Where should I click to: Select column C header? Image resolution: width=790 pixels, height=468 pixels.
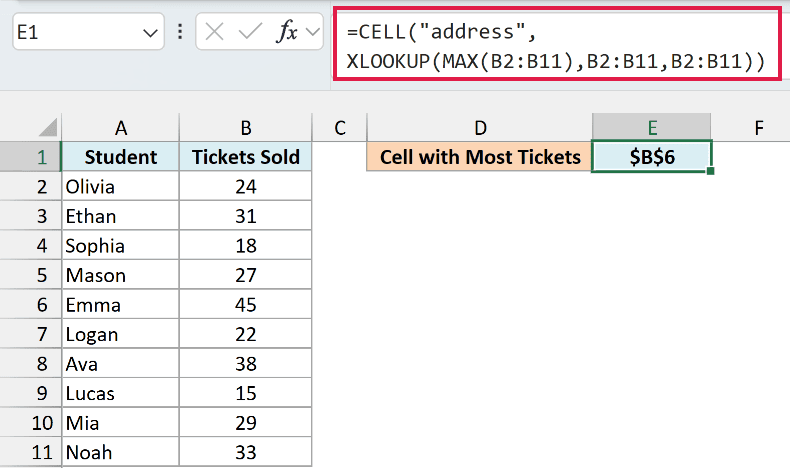340,128
